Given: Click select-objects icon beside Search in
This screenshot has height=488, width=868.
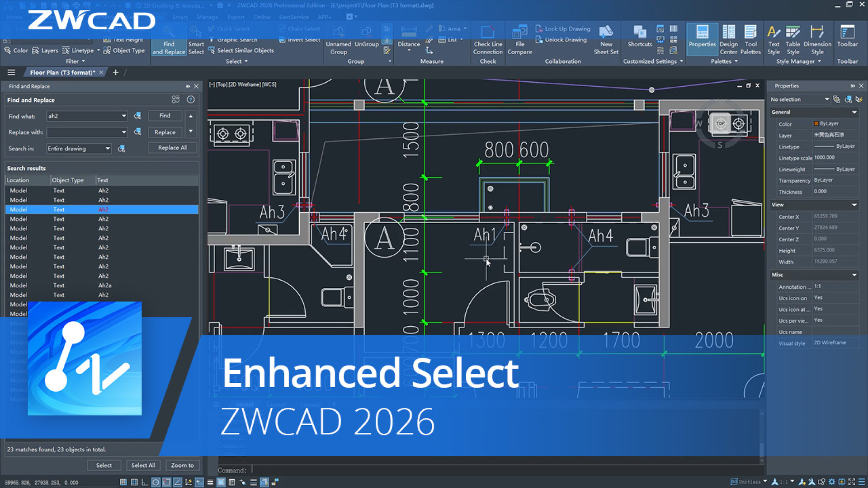Looking at the screenshot, I should [x=121, y=148].
